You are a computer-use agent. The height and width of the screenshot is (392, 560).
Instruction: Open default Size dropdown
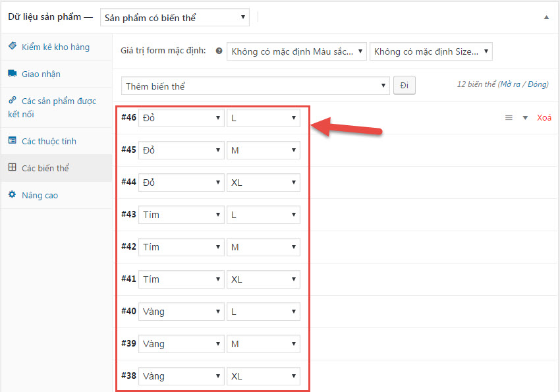pyautogui.click(x=431, y=51)
